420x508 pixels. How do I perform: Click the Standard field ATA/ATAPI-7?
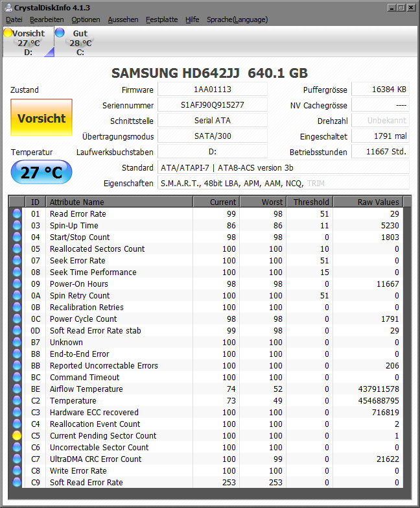(283, 167)
